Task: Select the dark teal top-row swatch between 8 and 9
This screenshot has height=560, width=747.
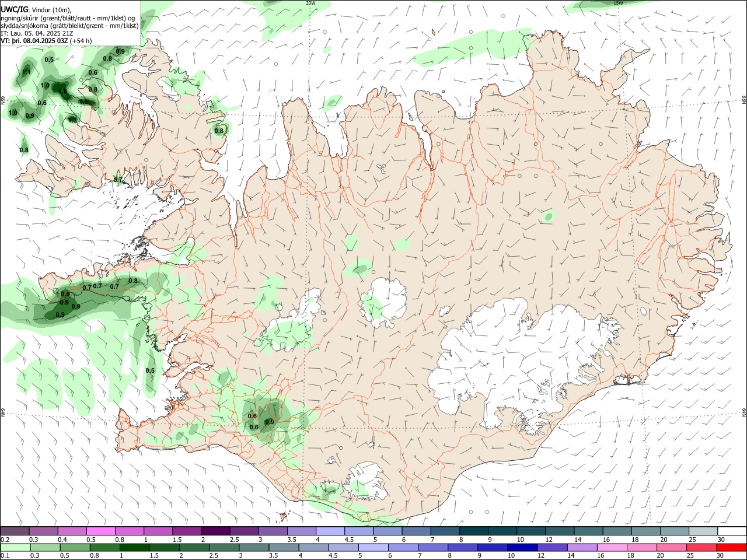Action: pyautogui.click(x=474, y=531)
